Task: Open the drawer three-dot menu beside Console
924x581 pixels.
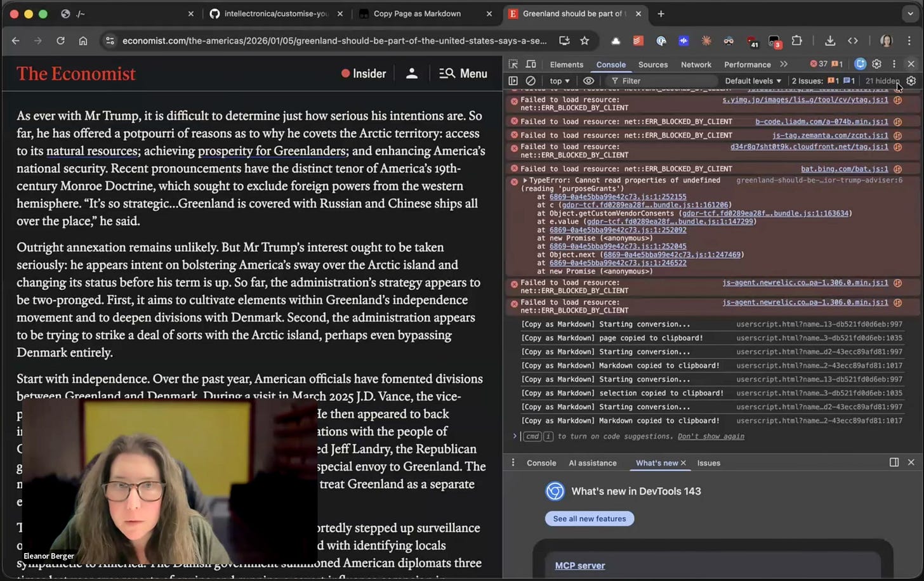Action: [513, 462]
